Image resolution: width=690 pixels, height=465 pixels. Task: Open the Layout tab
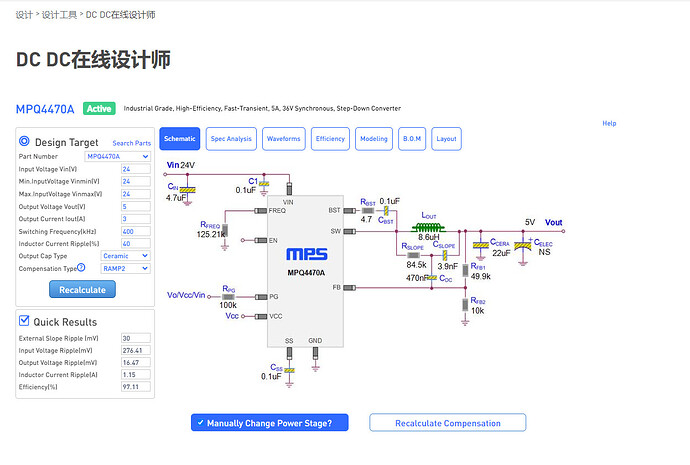446,139
